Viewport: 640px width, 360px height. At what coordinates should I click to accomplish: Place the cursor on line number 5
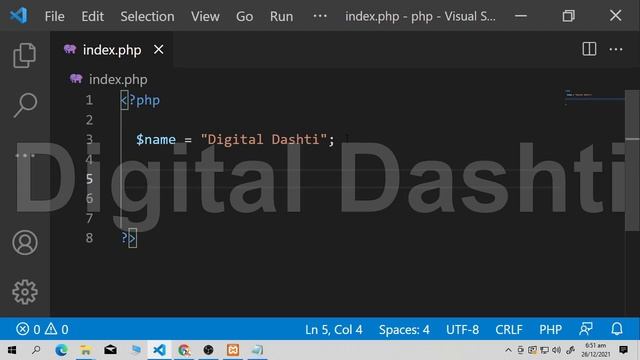[x=89, y=179]
